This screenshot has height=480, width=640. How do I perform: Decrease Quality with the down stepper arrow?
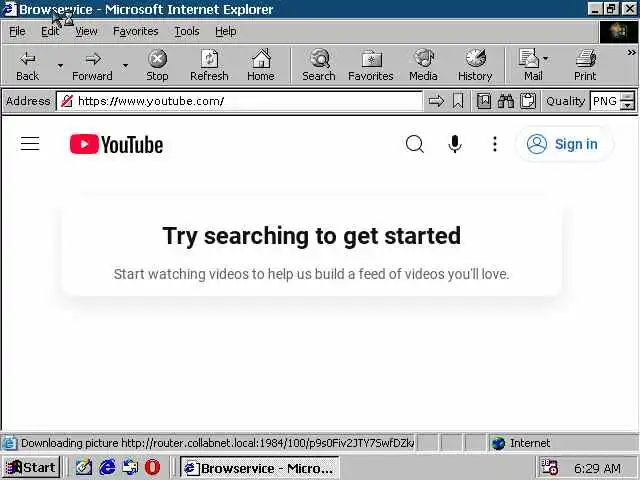(628, 105)
